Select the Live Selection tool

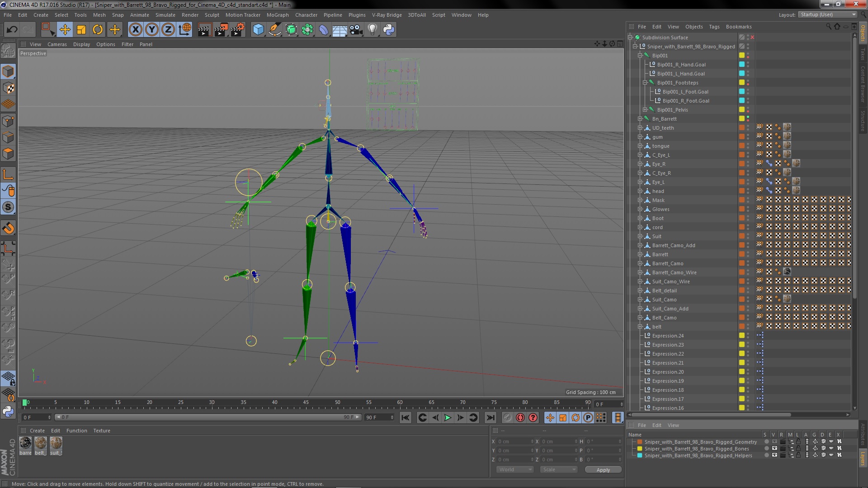pyautogui.click(x=47, y=30)
